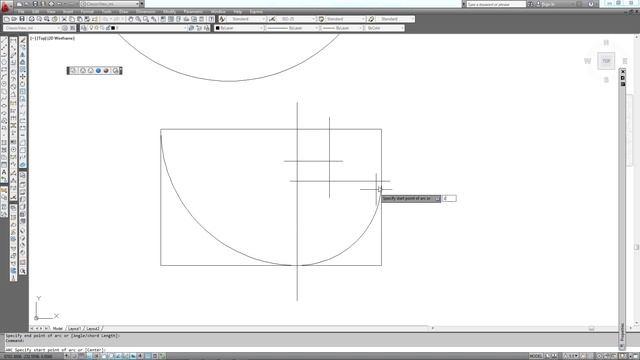Toggle Ortho mode in status bar
The width and height of the screenshot is (640, 360).
(89, 356)
